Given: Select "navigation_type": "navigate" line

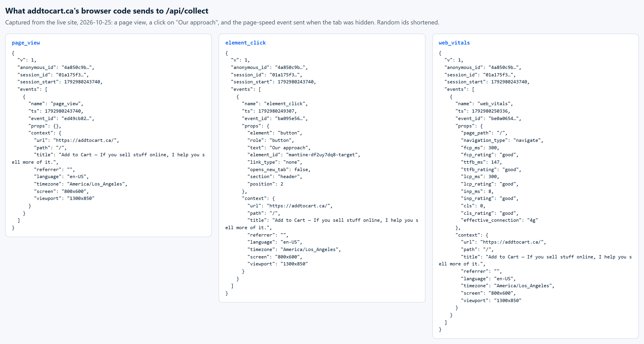Looking at the screenshot, I should [502, 140].
